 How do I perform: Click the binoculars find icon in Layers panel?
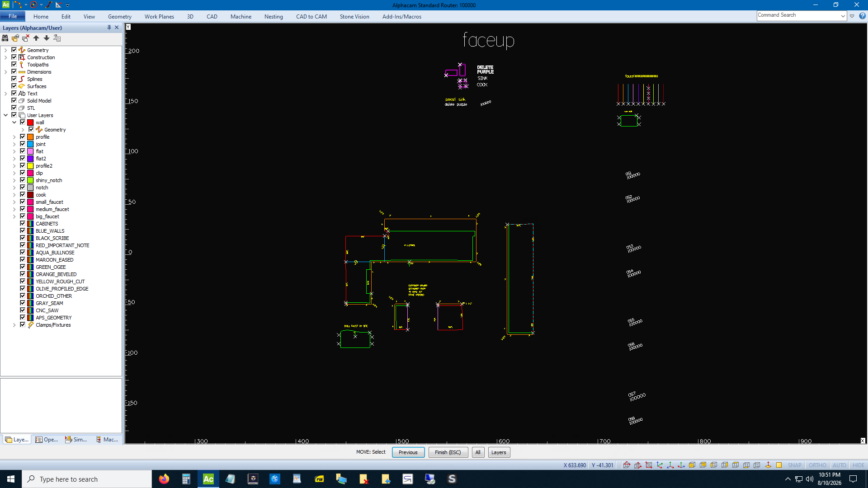5,38
